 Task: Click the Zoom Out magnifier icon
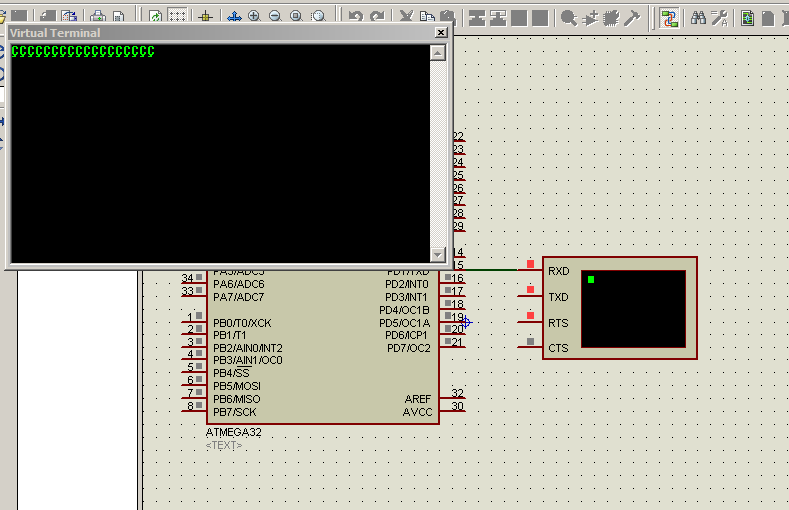(275, 17)
